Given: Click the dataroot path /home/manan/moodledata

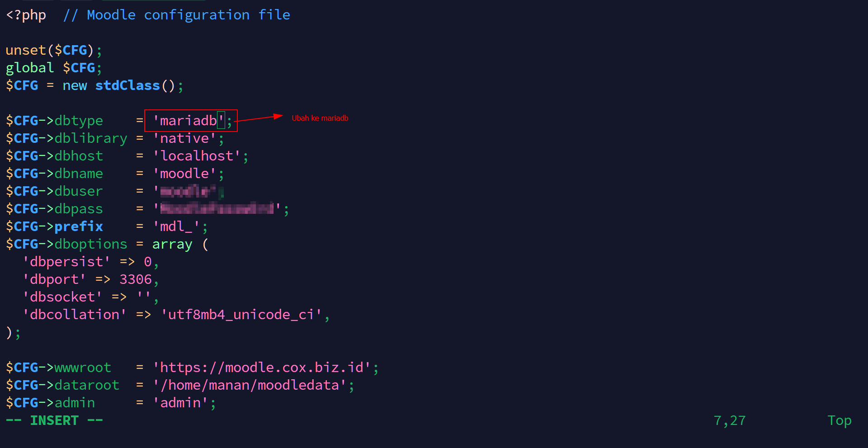Looking at the screenshot, I should (x=250, y=385).
